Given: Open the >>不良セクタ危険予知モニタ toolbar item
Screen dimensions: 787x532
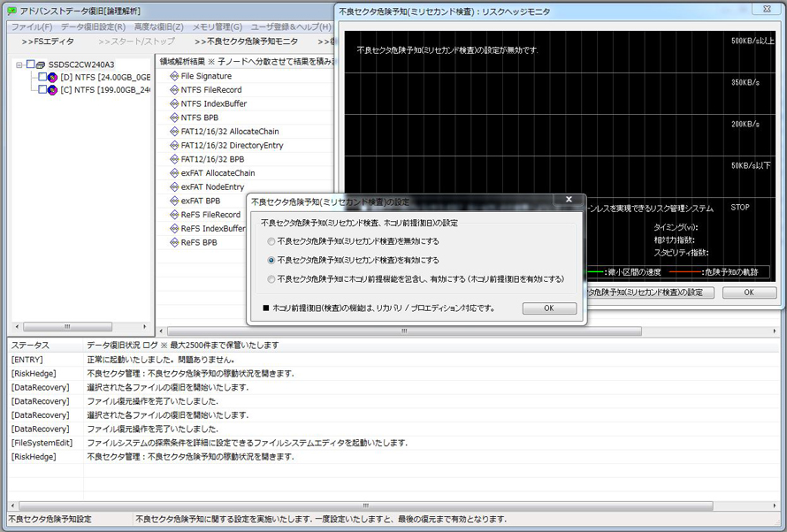Looking at the screenshot, I should point(246,42).
